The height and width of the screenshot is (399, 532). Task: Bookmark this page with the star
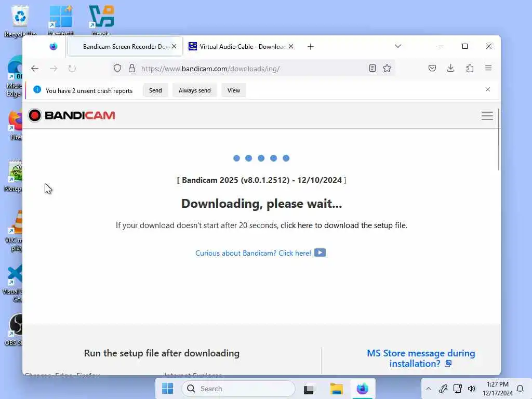pyautogui.click(x=387, y=68)
